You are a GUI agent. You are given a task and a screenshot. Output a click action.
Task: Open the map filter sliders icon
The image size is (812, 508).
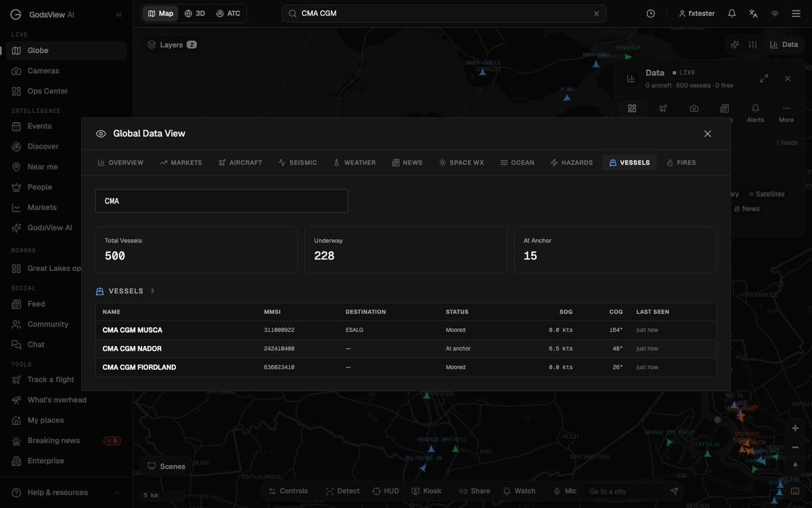click(752, 45)
